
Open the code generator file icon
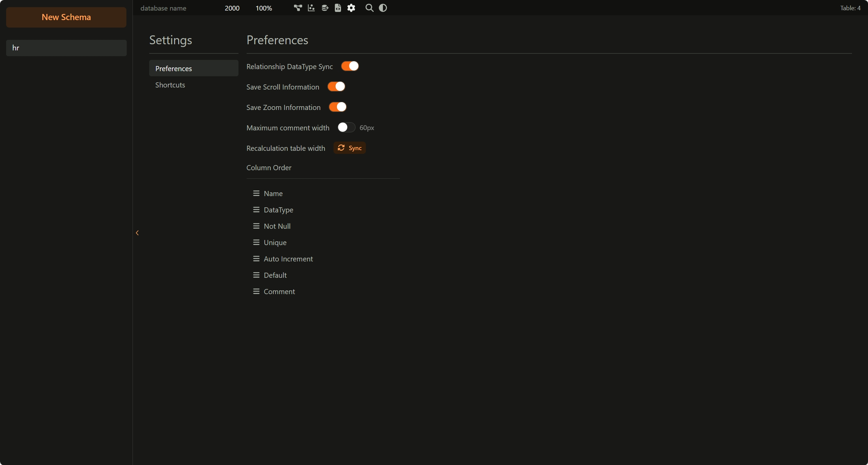point(338,8)
